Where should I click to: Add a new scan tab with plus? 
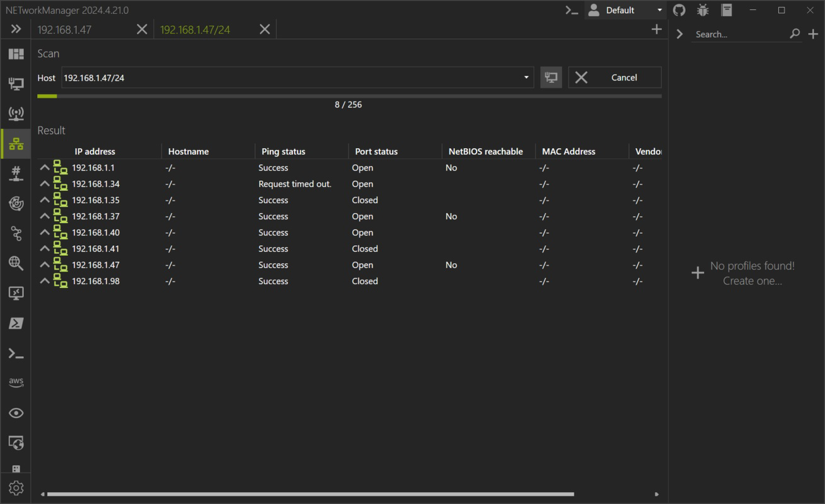[656, 29]
